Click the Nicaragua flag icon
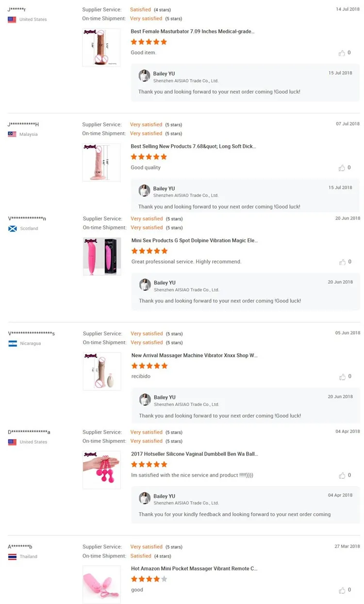This screenshot has width=364, height=604. click(13, 344)
